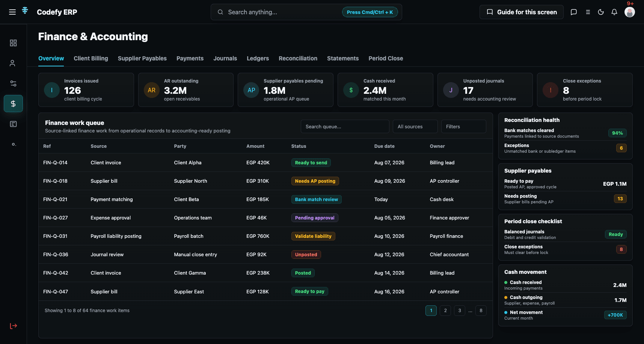Open the Ledgers tab
The height and width of the screenshot is (344, 644).
click(x=258, y=59)
